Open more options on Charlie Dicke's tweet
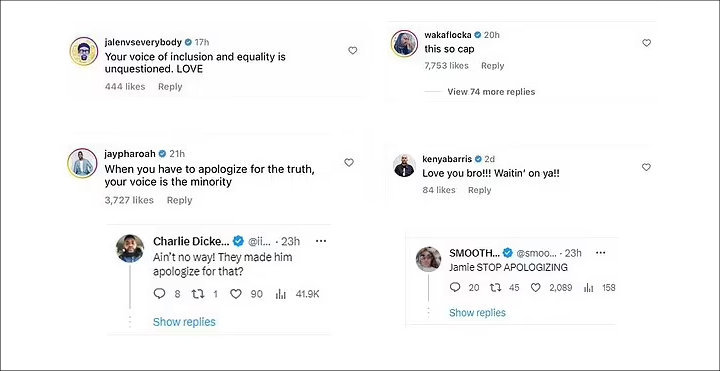 [321, 241]
